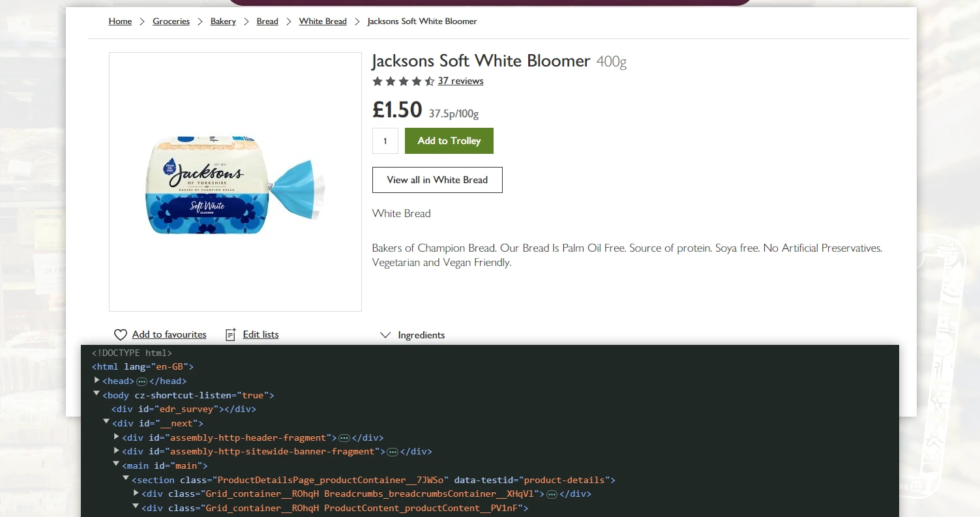Navigate to the Bakery breadcrumb
The width and height of the screenshot is (980, 517).
click(223, 22)
